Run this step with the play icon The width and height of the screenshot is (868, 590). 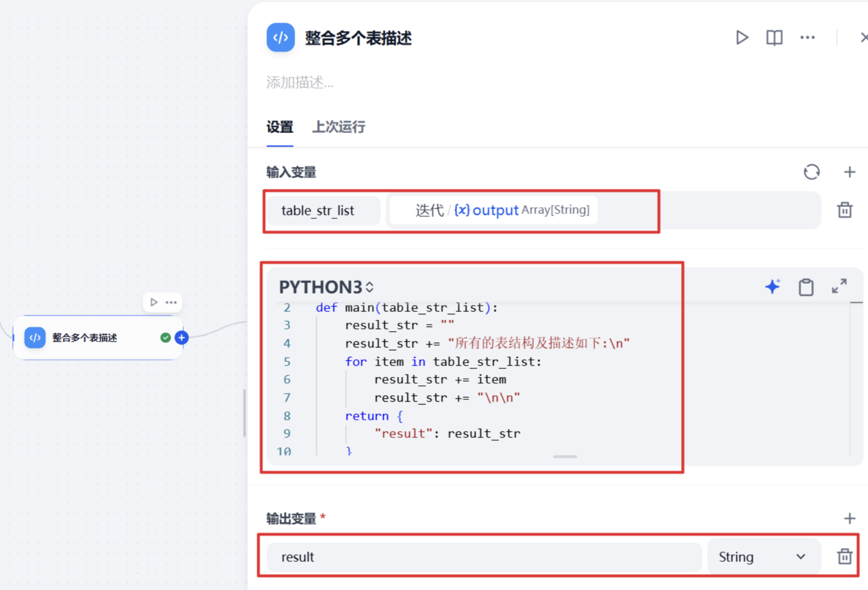click(x=742, y=38)
